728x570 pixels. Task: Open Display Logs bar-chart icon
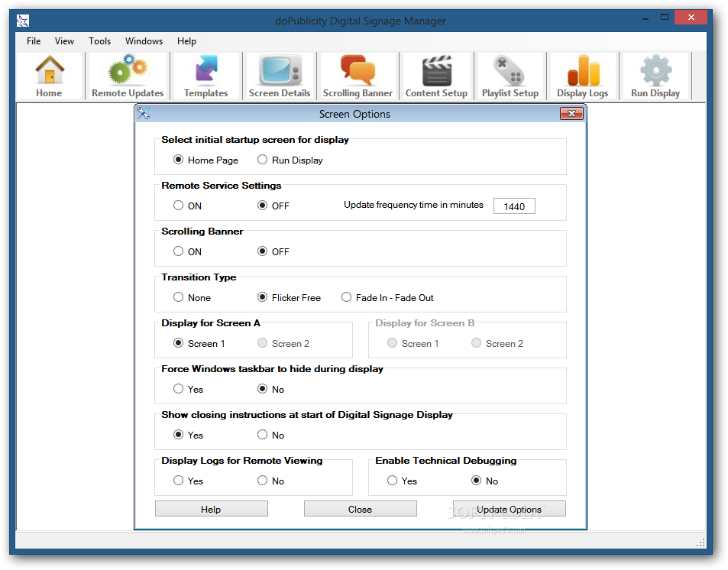[x=583, y=76]
